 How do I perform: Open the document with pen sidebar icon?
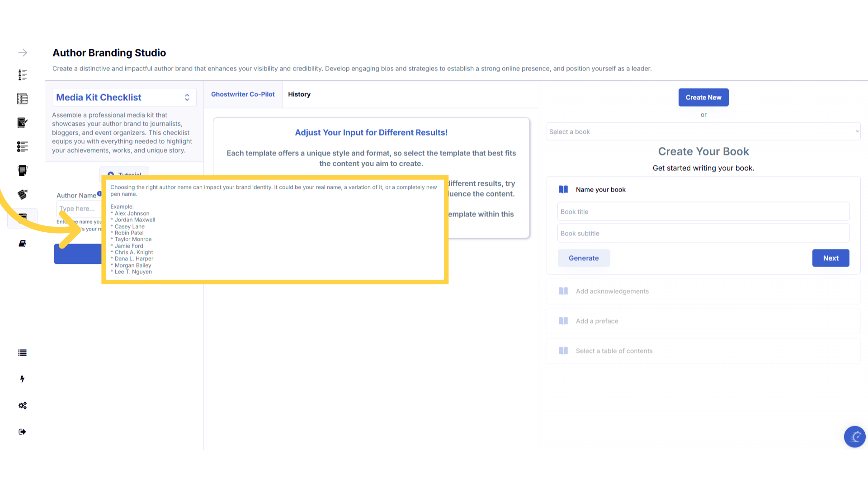click(23, 122)
